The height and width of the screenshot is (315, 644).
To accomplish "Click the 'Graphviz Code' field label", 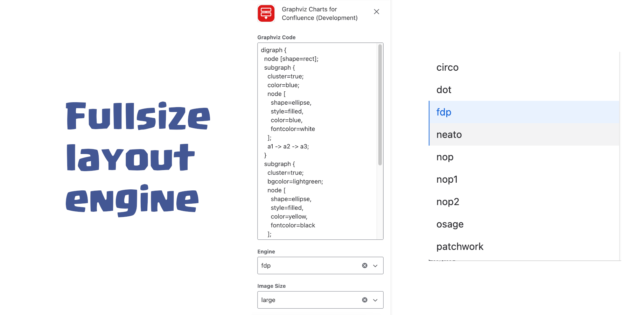I will [276, 37].
